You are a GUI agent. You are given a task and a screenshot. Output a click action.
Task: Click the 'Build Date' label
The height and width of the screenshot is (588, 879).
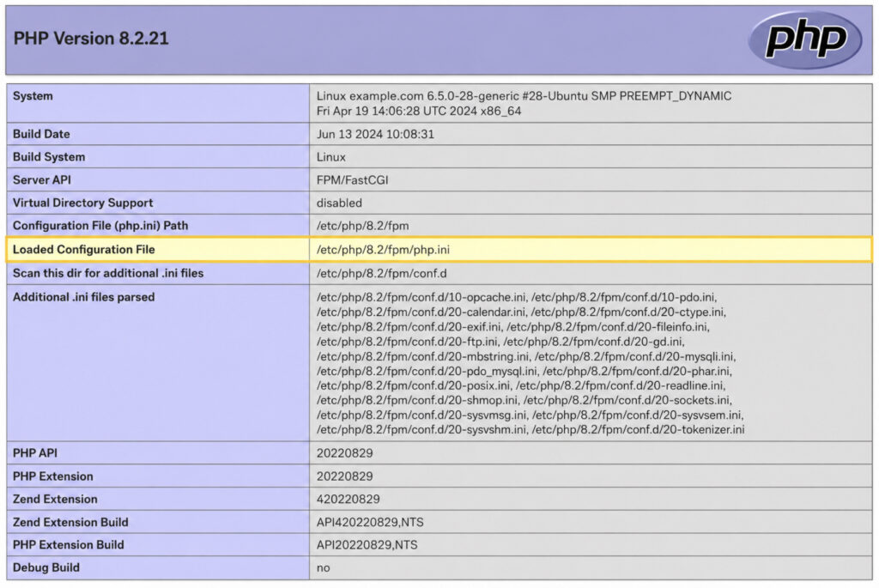pyautogui.click(x=41, y=134)
